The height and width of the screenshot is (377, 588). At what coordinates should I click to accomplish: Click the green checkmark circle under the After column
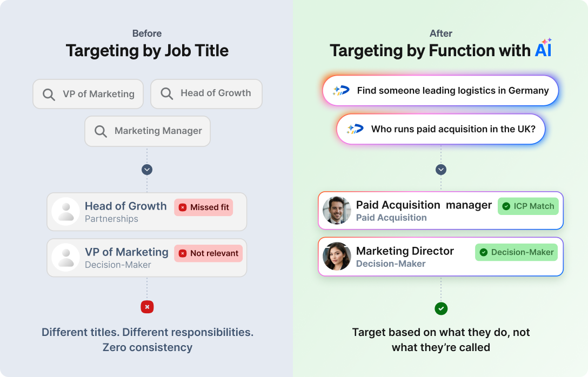click(441, 309)
